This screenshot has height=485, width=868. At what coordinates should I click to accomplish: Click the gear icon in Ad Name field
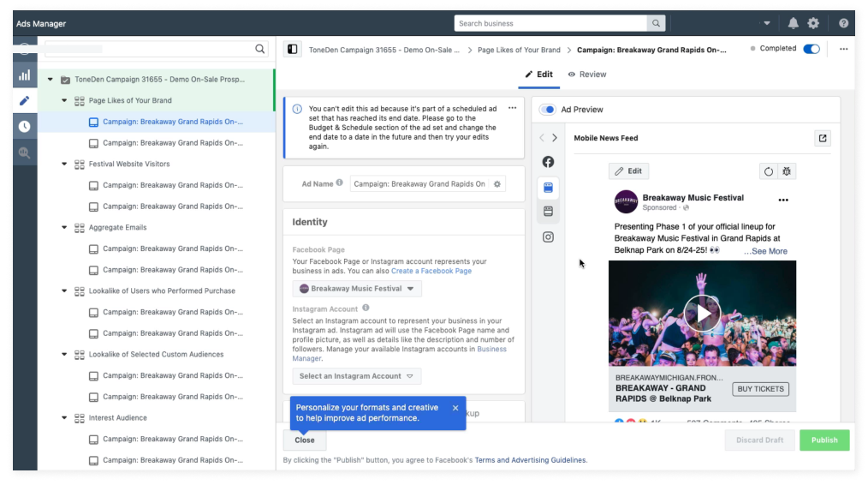click(x=497, y=184)
